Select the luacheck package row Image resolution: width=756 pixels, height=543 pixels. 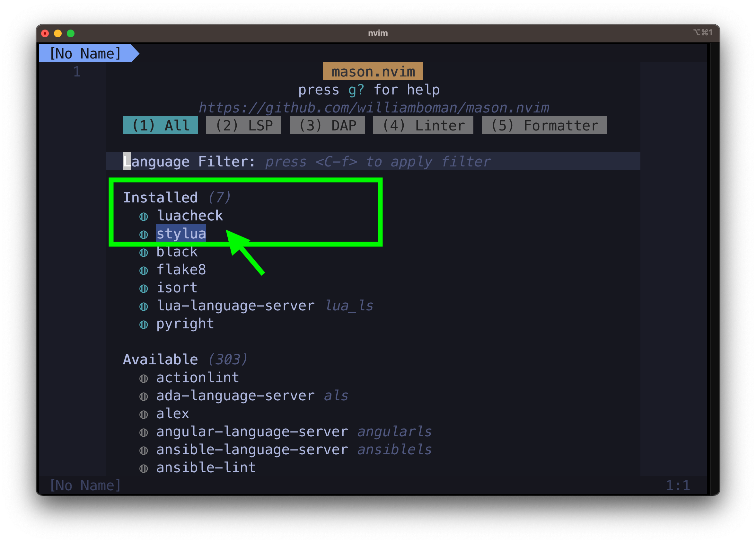[189, 216]
